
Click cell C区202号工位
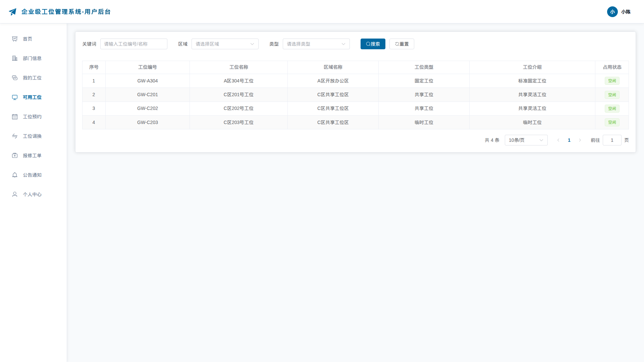[x=239, y=108]
